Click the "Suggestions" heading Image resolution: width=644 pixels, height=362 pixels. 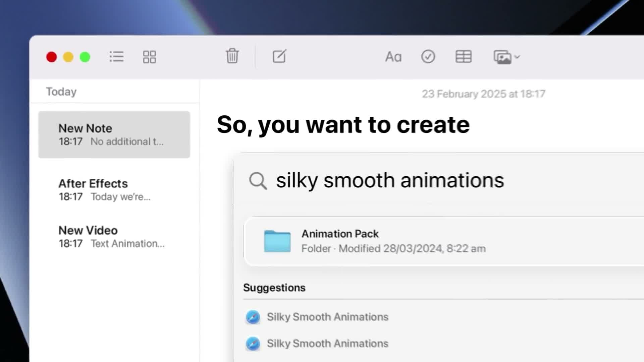pos(274,288)
